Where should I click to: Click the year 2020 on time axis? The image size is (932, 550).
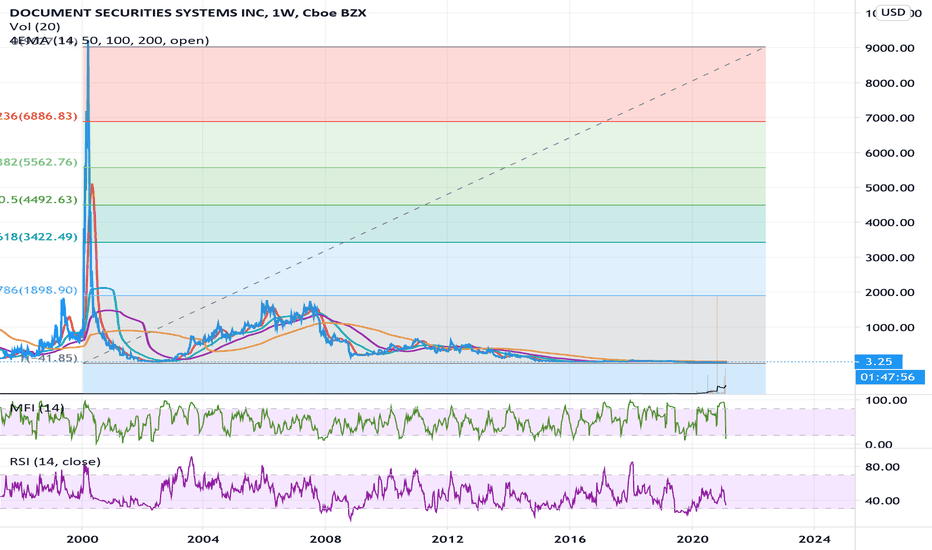click(x=692, y=539)
